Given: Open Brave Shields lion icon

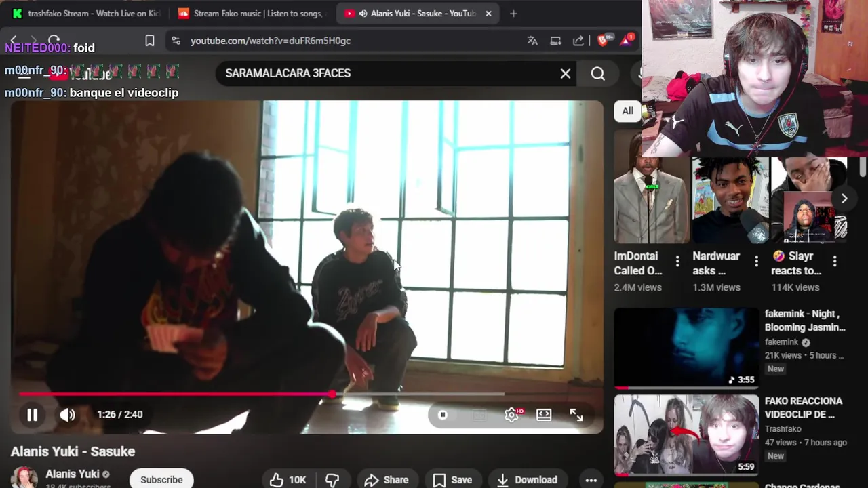Looking at the screenshot, I should (x=603, y=40).
